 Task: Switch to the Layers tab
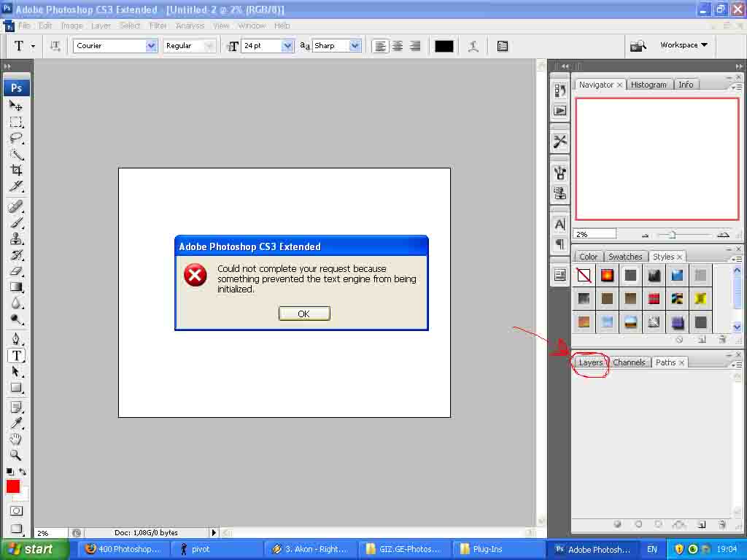pos(591,362)
